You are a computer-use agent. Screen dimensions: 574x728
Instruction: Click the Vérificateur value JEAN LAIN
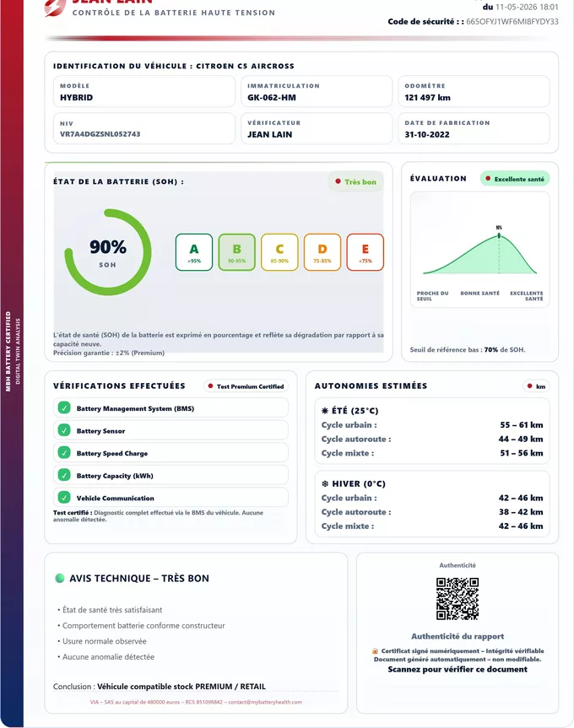point(270,135)
